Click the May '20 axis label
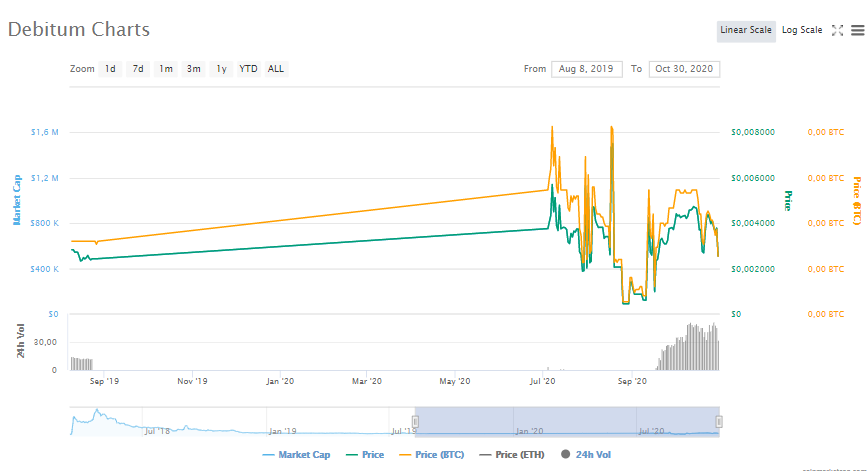This screenshot has height=471, width=868. pyautogui.click(x=454, y=381)
